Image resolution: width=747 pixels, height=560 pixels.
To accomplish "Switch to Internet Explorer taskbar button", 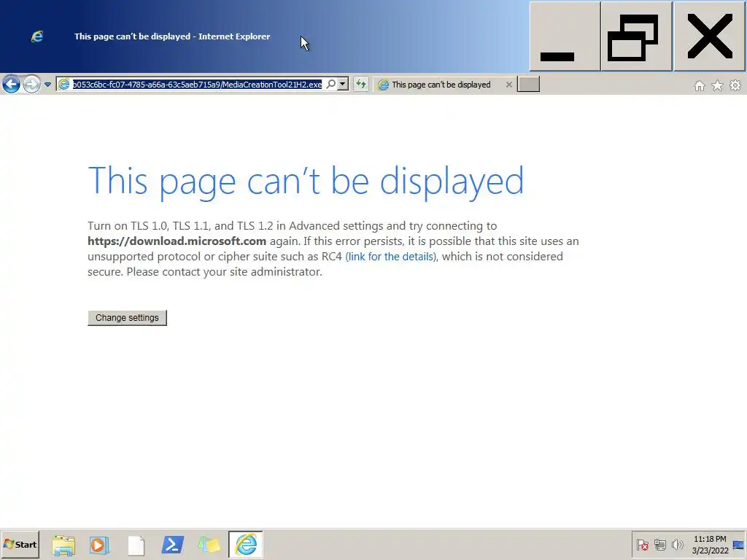I will pos(246,544).
